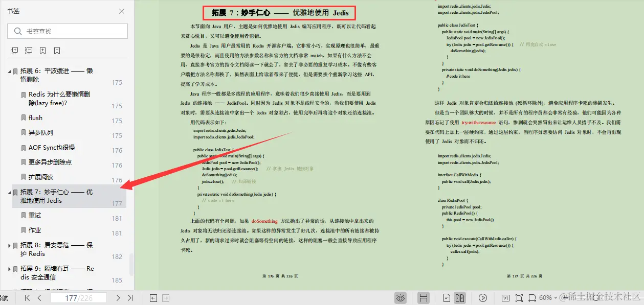Click the 1:1 actual size icon
644x305 pixels.
(x=506, y=297)
